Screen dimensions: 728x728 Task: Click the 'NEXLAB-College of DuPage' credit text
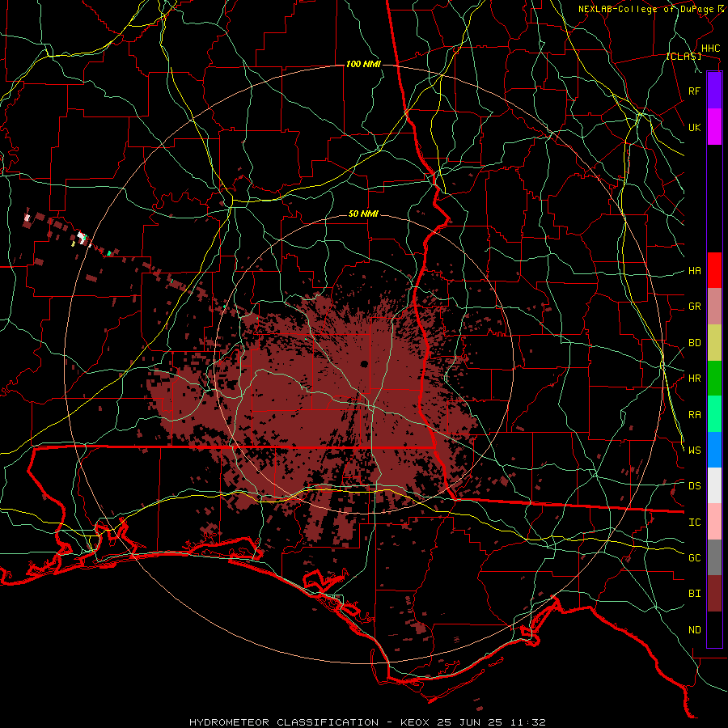645,9
